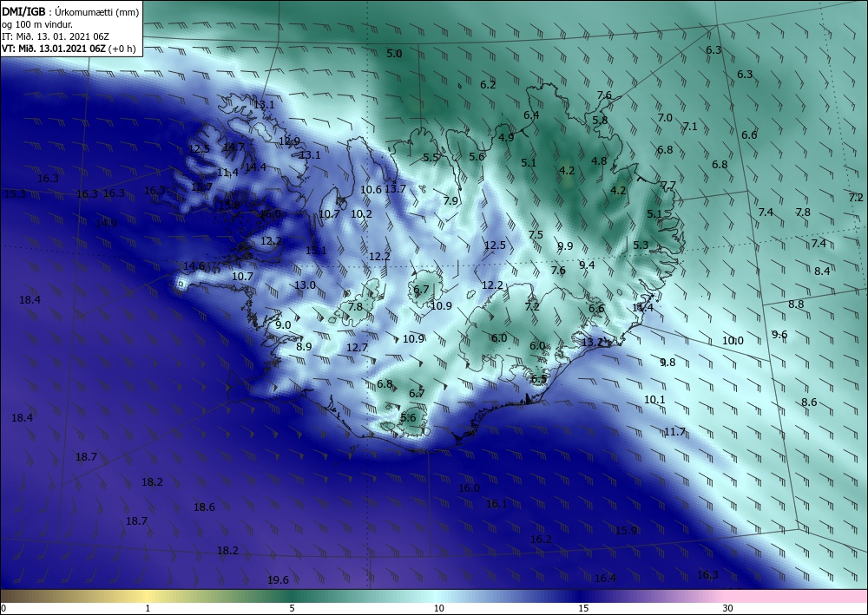Click the map value 16.4
868x615 pixels.
pyautogui.click(x=605, y=578)
